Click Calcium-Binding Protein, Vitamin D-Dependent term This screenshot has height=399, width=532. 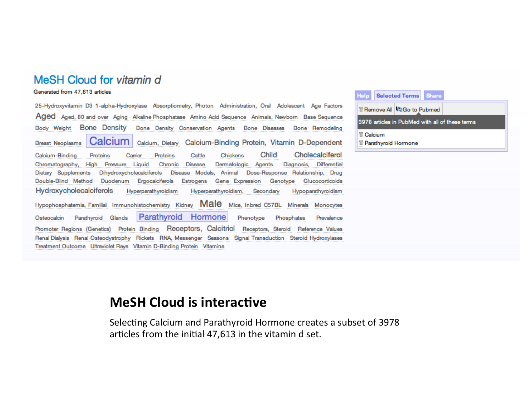pyautogui.click(x=264, y=143)
